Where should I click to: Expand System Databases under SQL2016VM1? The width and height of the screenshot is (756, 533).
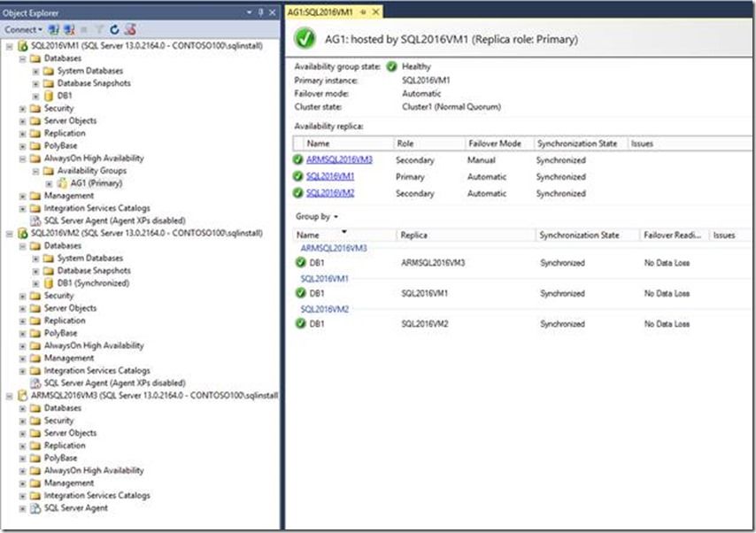click(x=35, y=72)
